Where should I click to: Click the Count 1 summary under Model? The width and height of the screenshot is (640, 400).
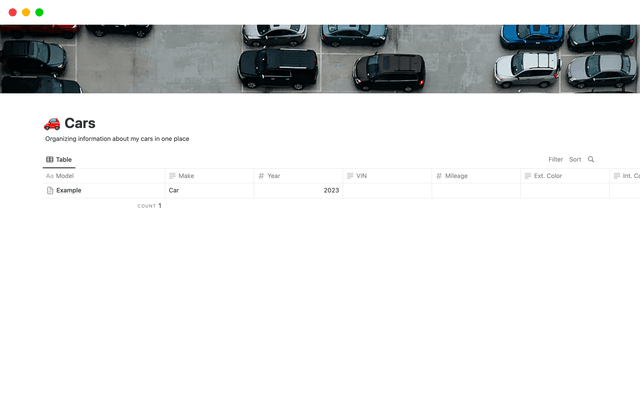149,205
